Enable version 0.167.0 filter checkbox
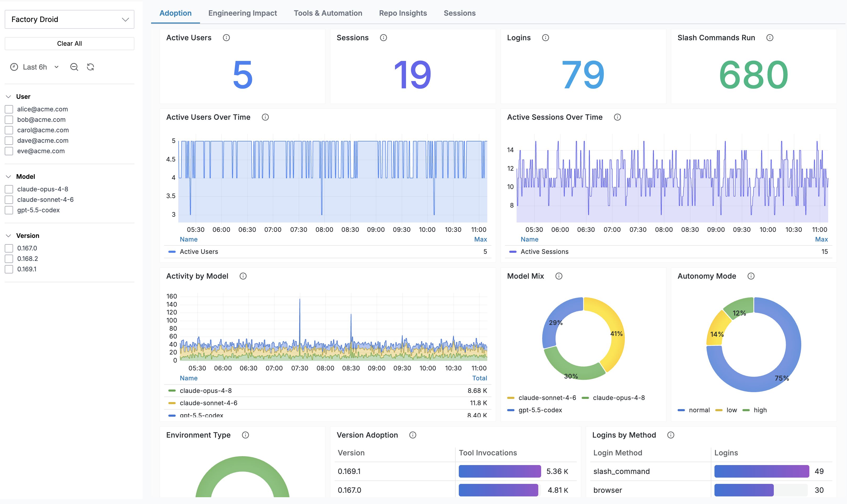This screenshot has height=504, width=847. click(9, 248)
